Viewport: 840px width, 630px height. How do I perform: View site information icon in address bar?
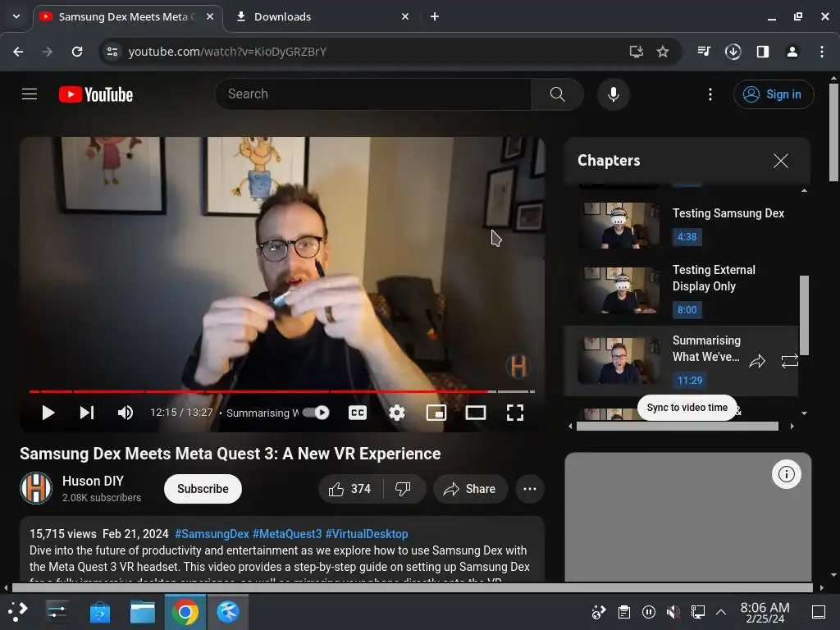[x=112, y=52]
